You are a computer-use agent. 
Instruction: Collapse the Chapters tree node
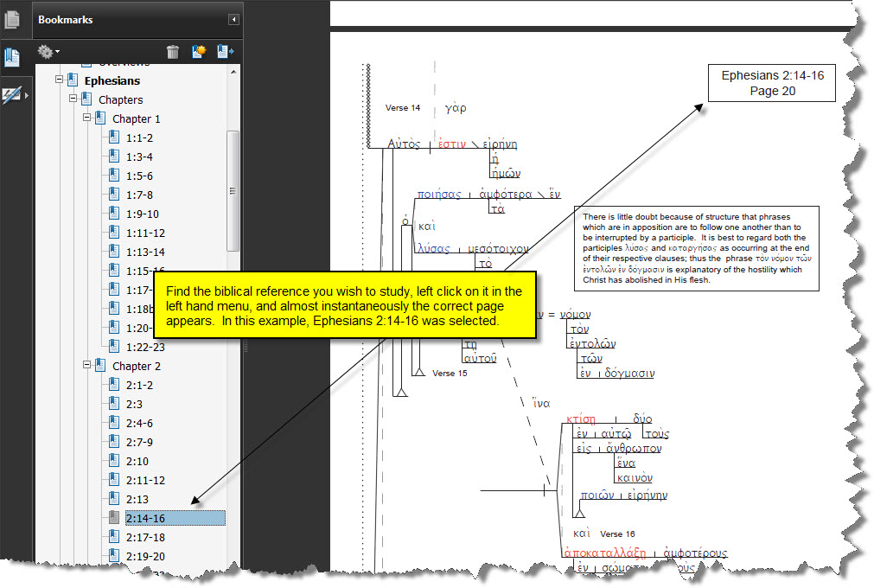tap(73, 99)
